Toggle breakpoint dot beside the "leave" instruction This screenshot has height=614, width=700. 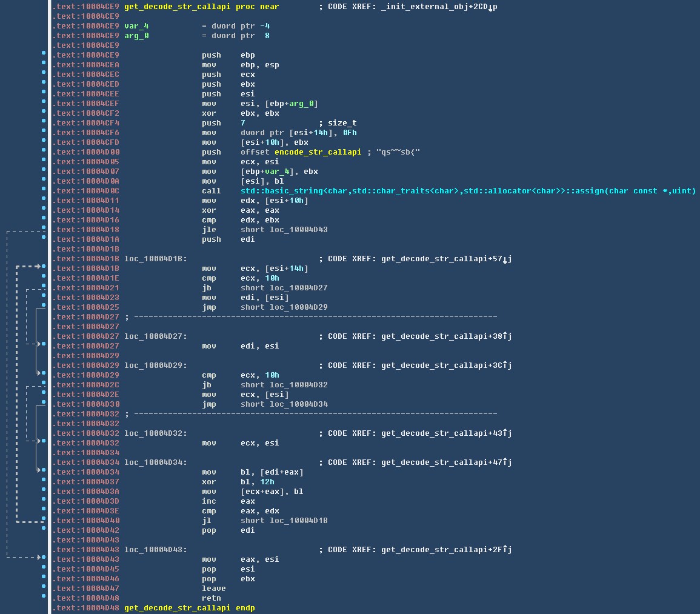click(x=44, y=589)
